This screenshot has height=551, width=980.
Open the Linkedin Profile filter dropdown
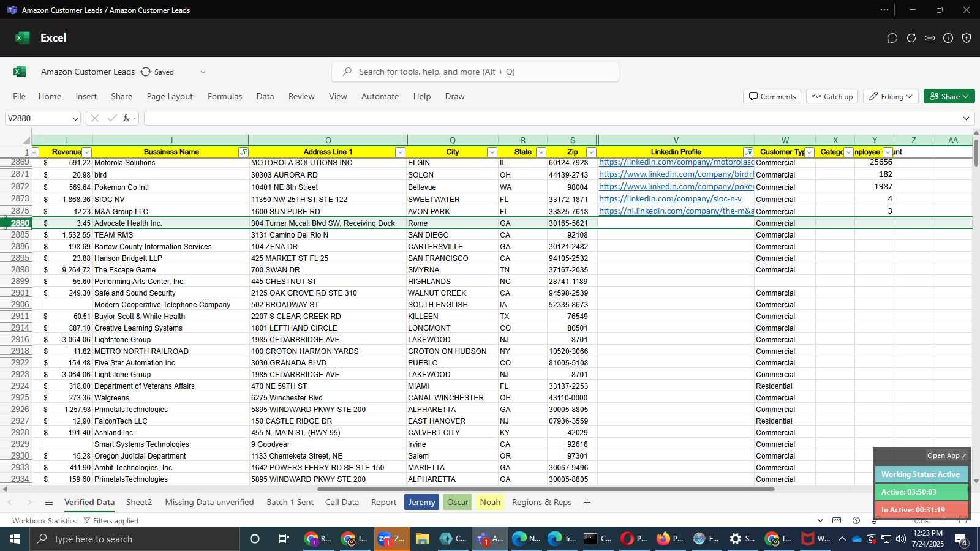(x=748, y=152)
